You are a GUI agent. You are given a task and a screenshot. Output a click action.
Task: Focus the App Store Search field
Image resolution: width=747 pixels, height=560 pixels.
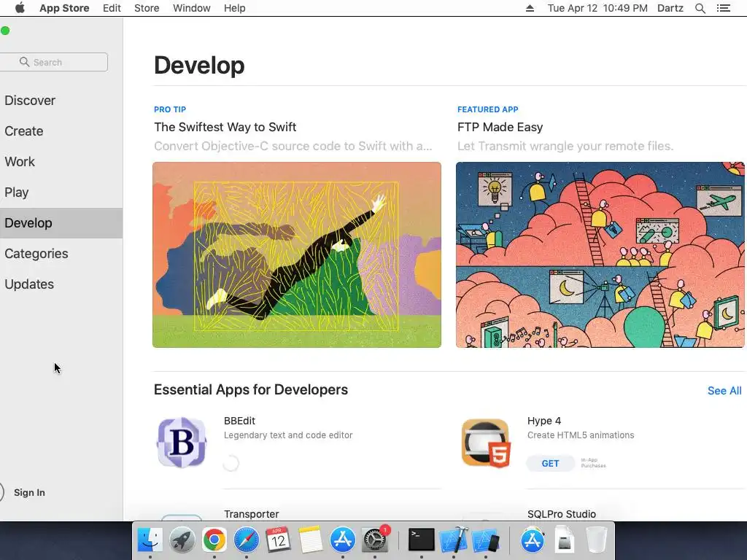pyautogui.click(x=53, y=62)
